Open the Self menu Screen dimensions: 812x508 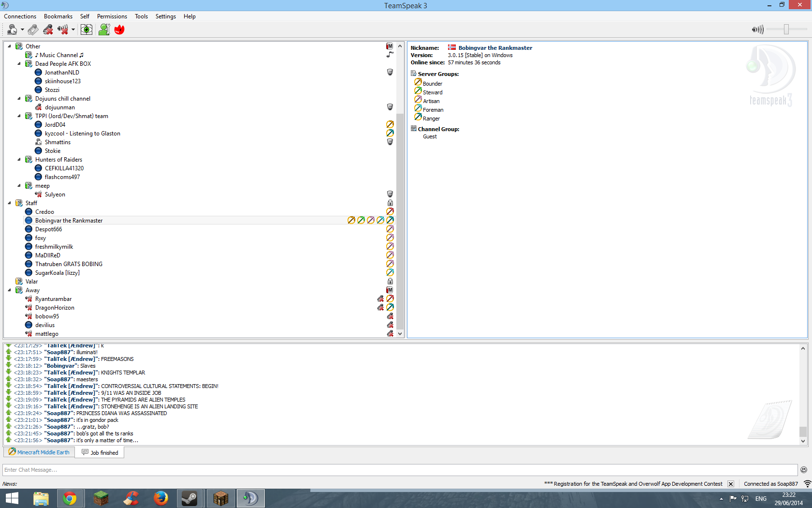85,16
